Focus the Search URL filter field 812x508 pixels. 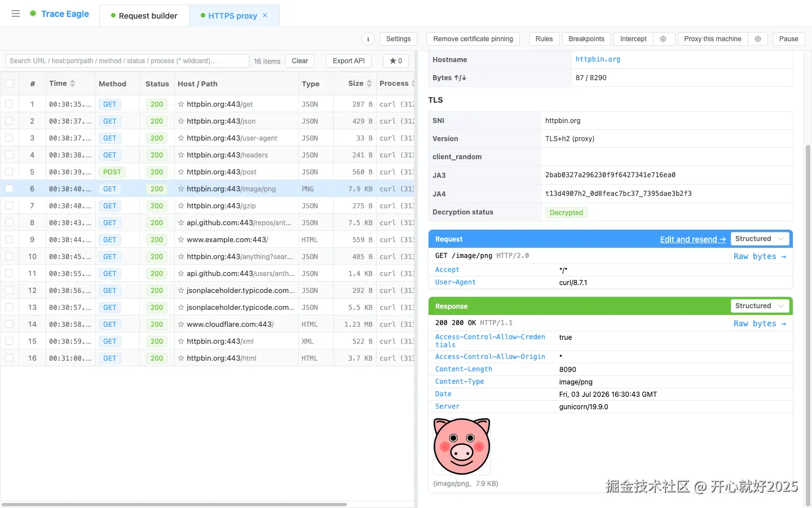(127, 61)
